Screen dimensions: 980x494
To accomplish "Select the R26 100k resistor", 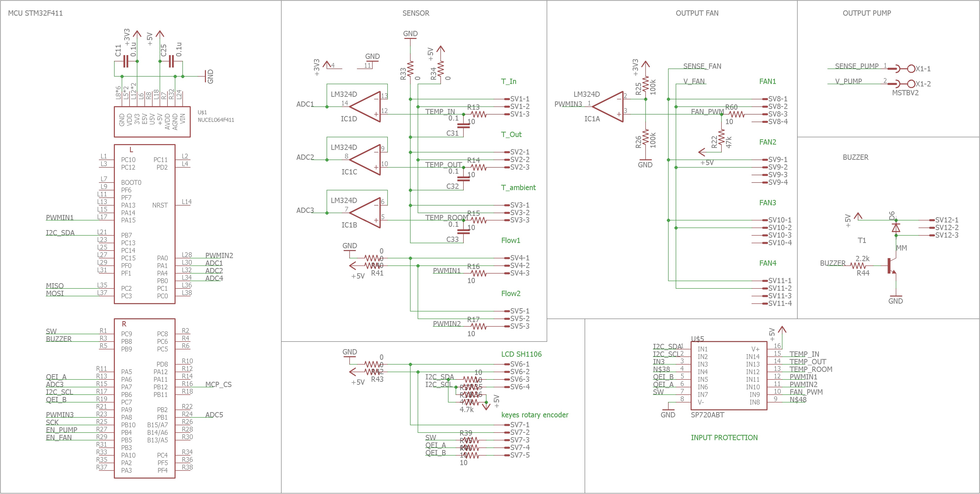I will click(x=646, y=137).
